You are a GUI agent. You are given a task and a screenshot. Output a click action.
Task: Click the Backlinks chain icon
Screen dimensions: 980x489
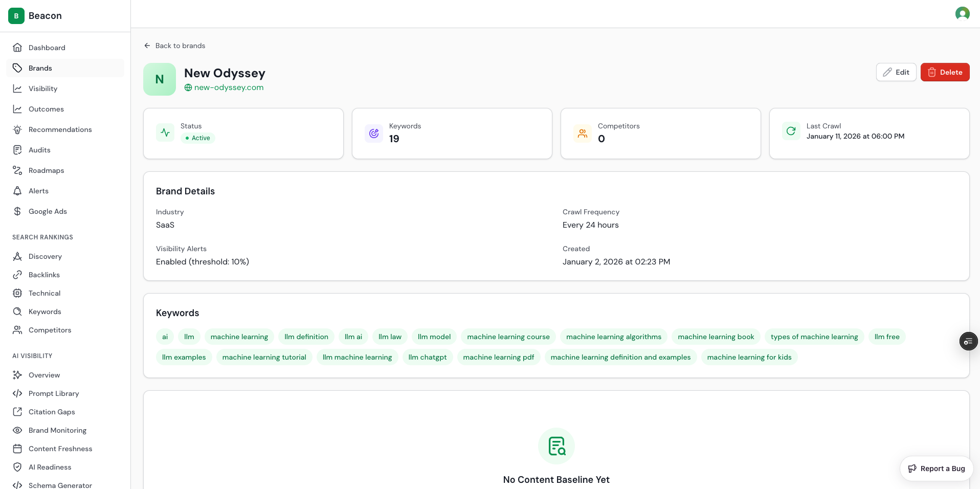tap(17, 275)
